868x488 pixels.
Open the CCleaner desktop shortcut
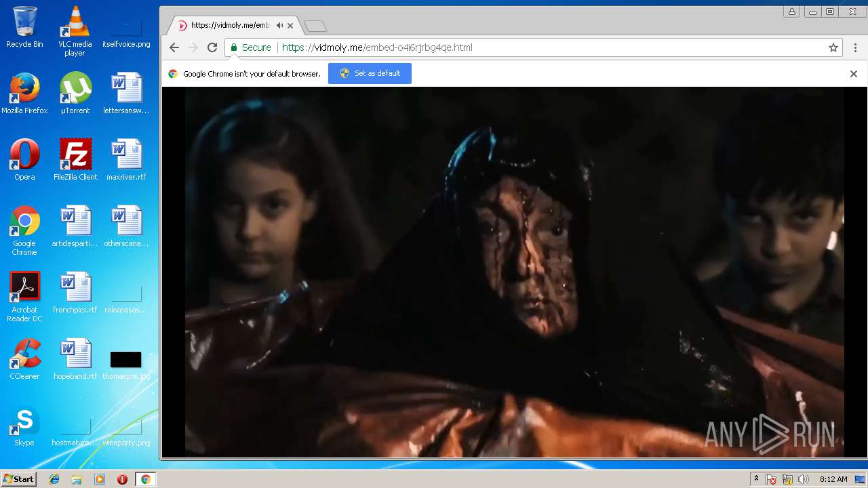(24, 359)
